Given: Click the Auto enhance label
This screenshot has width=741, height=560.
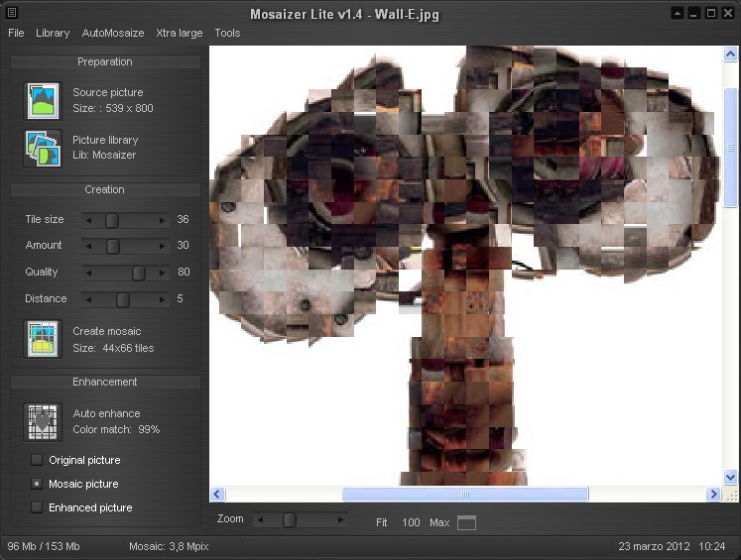Looking at the screenshot, I should pyautogui.click(x=106, y=413).
